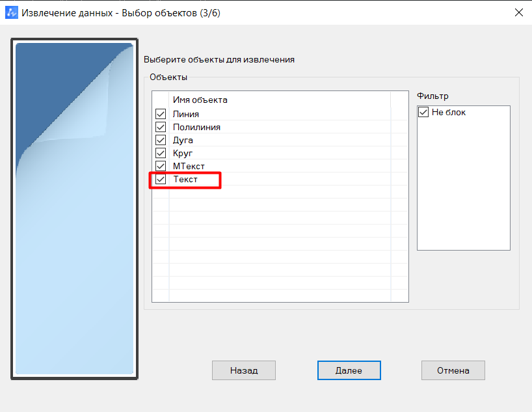The height and width of the screenshot is (412, 532).
Task: Go back with the Назад button
Action: tap(244, 370)
